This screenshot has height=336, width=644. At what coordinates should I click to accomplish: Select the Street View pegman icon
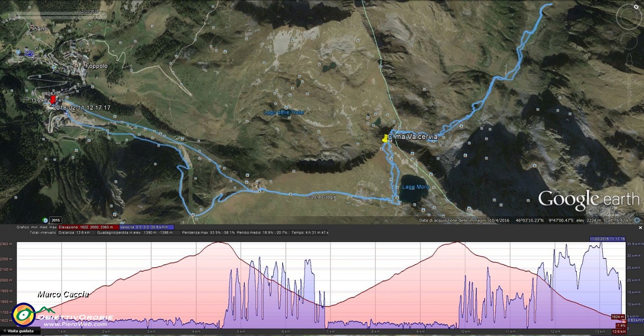click(629, 60)
